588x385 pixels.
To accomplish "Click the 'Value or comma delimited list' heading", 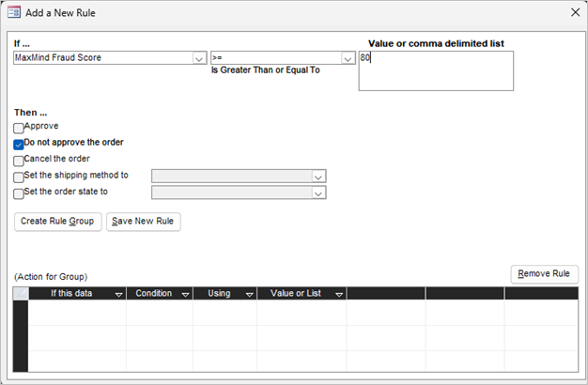I will click(x=436, y=43).
